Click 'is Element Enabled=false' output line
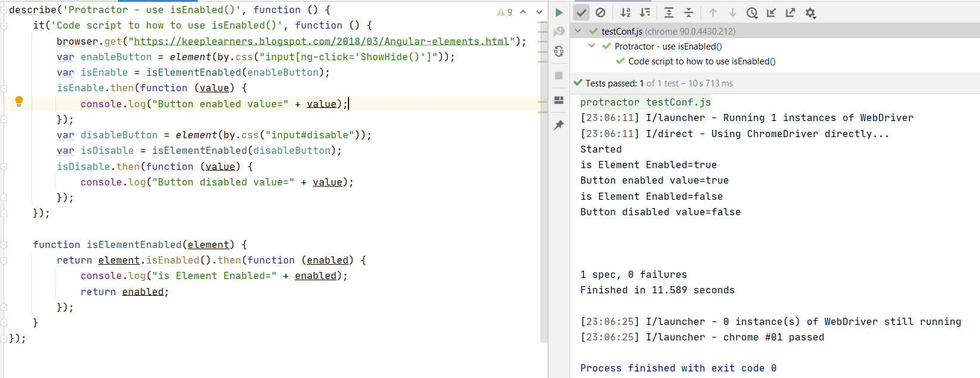The width and height of the screenshot is (980, 378). [x=651, y=196]
